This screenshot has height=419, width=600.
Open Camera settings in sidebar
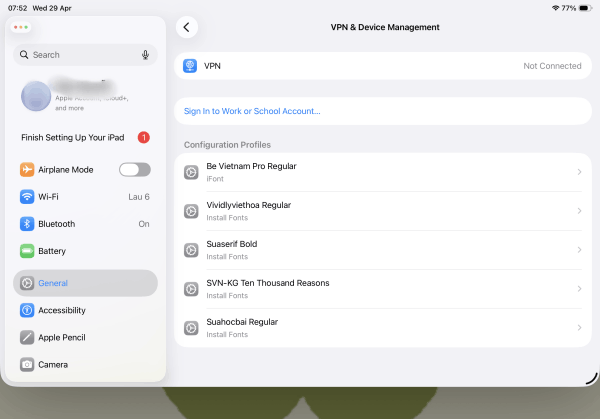85,365
